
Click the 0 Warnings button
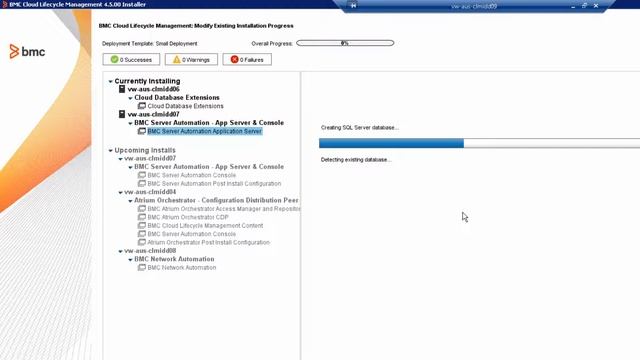tap(191, 60)
